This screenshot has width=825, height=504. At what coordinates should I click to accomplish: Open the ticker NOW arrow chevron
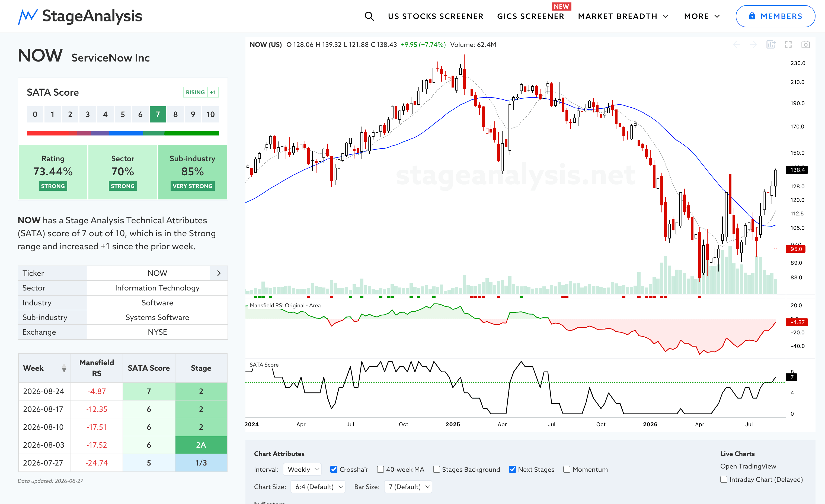tap(219, 273)
